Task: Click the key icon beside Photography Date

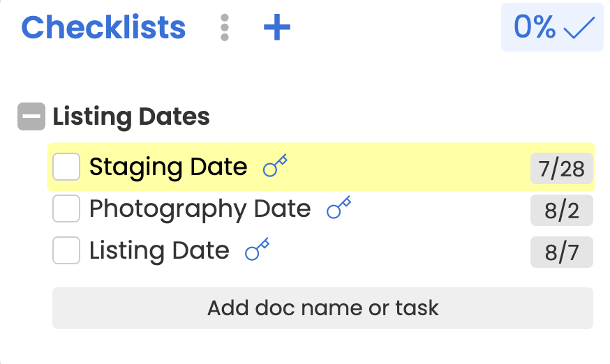Action: (x=339, y=208)
